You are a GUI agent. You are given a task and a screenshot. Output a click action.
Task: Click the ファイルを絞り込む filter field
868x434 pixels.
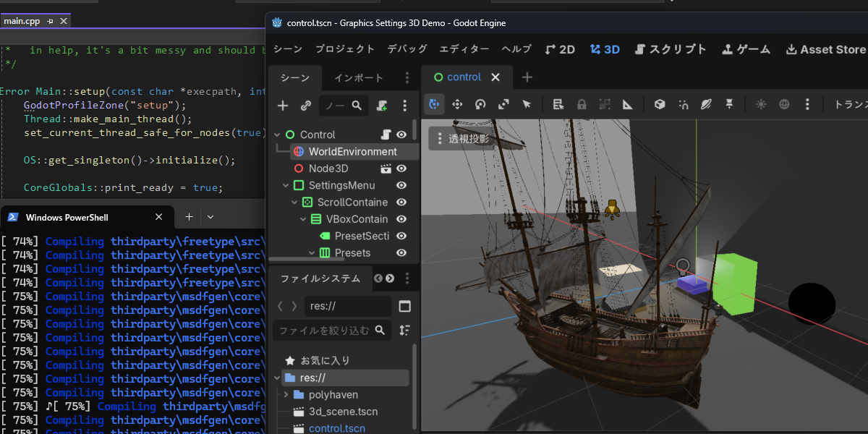[x=332, y=331]
